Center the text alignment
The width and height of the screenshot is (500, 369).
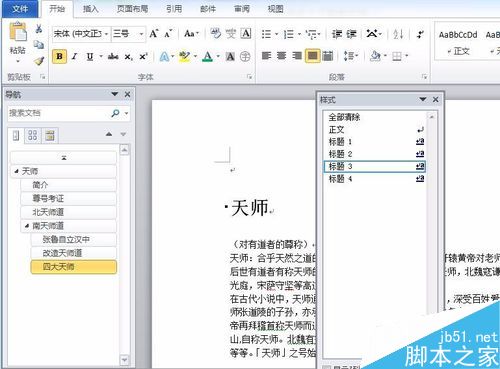pos(281,55)
